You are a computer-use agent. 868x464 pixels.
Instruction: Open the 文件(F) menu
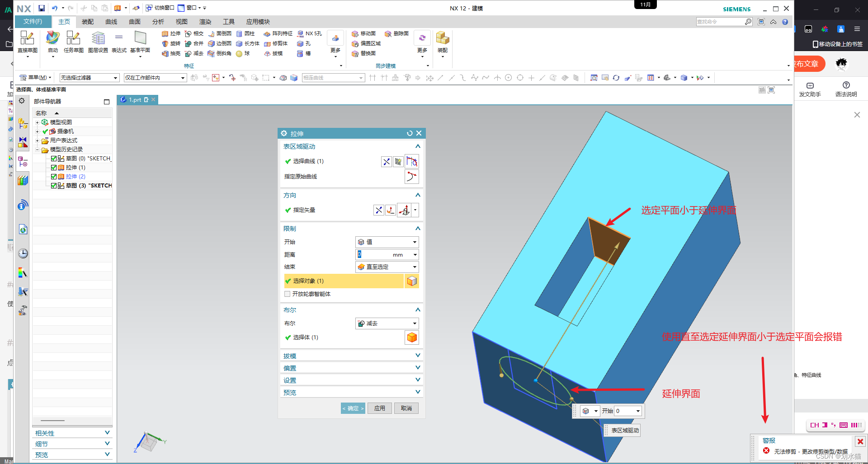tap(33, 22)
